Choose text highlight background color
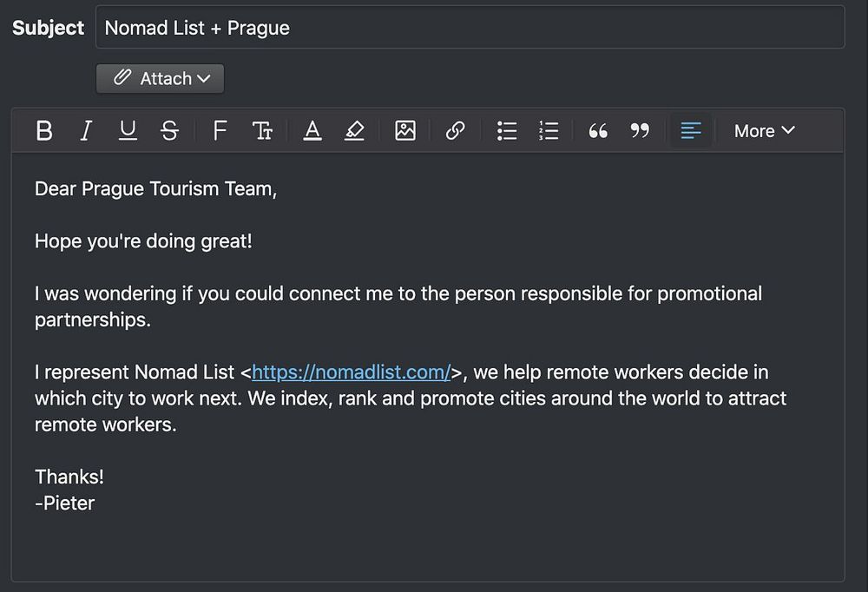This screenshot has width=868, height=592. coord(354,131)
